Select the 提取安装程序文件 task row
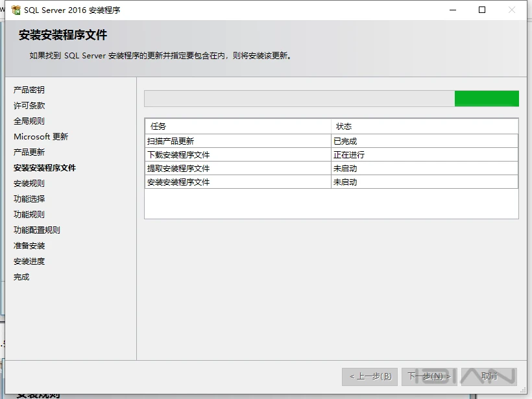The image size is (532, 399). coord(332,168)
